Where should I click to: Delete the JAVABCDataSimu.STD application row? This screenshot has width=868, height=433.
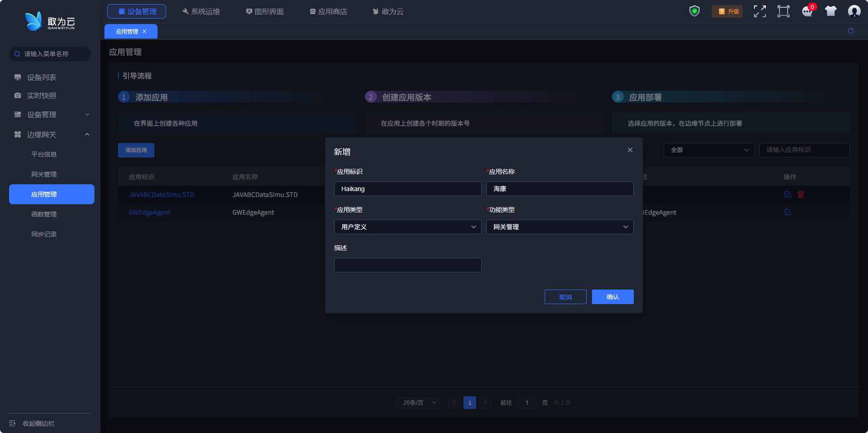pyautogui.click(x=801, y=194)
